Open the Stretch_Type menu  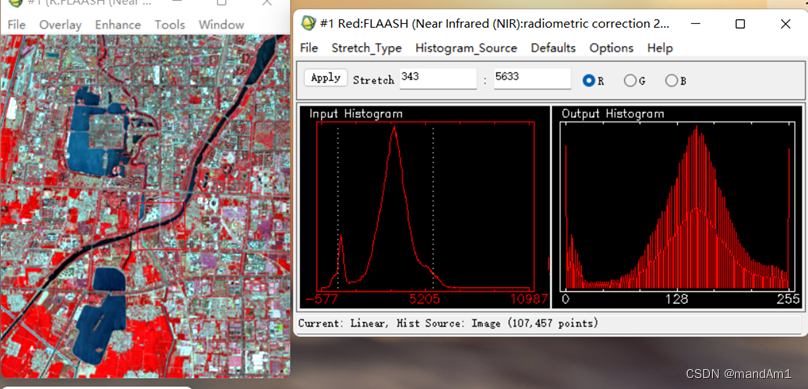[x=366, y=48]
